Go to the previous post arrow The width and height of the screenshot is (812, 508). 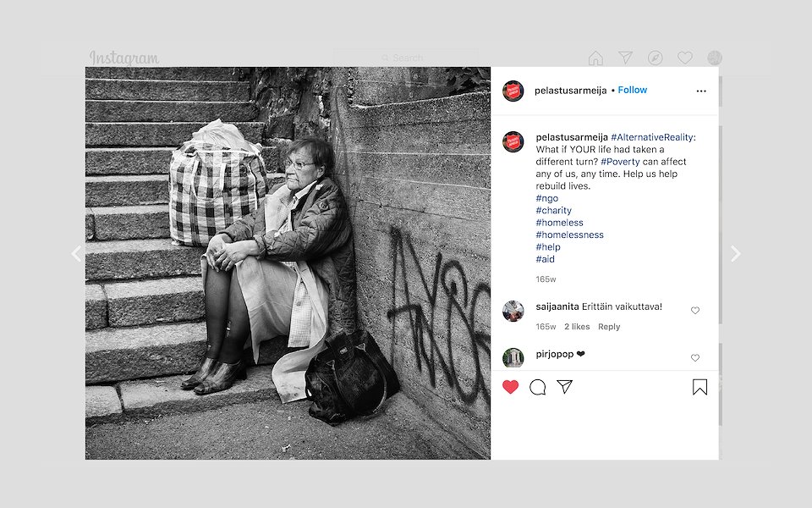[77, 253]
